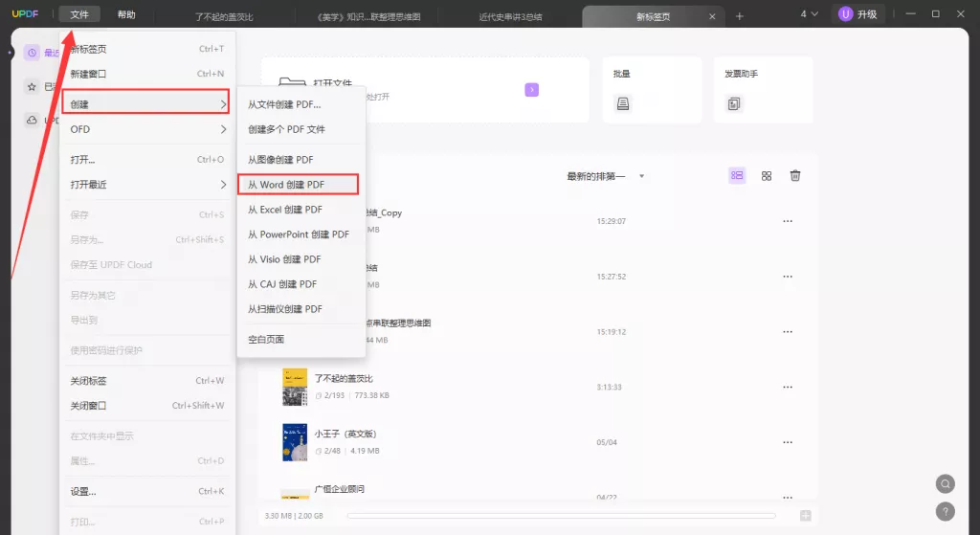Expand the 打开最近 submenu
Screen dimensions: 980x535
tap(147, 185)
